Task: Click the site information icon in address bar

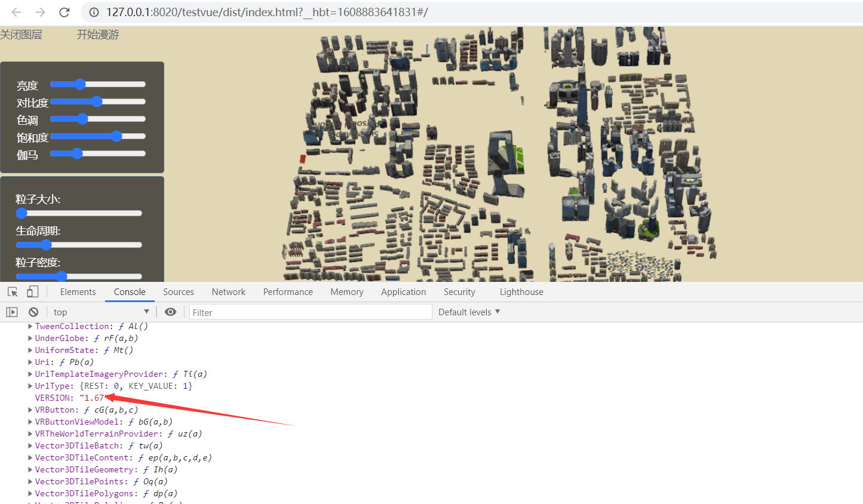Action: [x=94, y=12]
